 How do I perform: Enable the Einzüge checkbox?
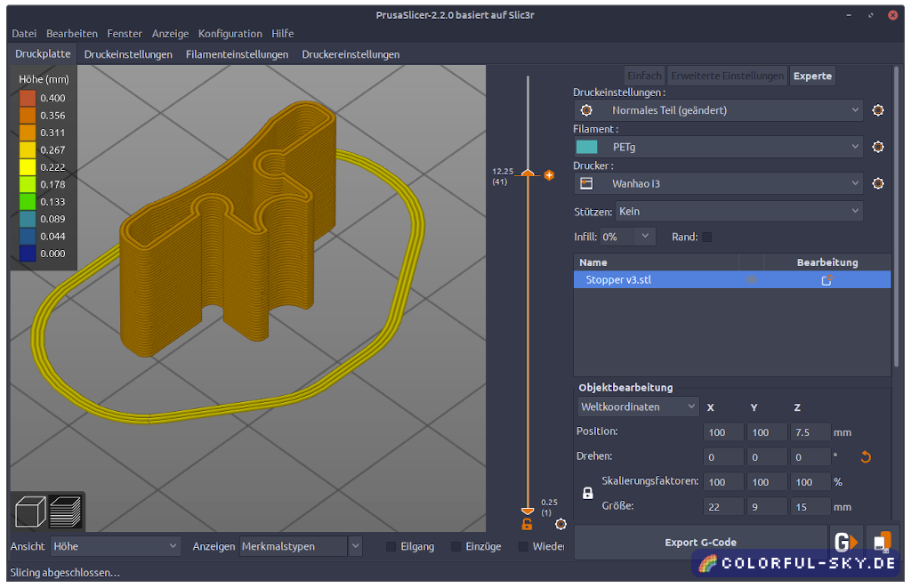click(456, 546)
